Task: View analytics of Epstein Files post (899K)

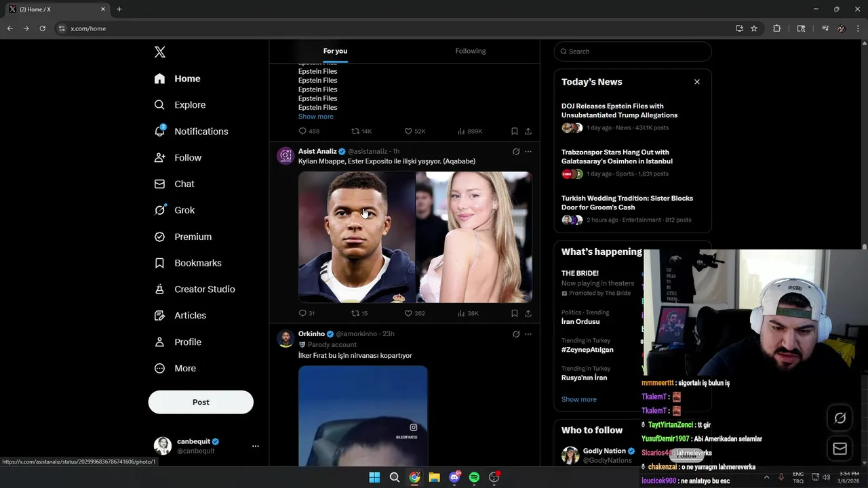Action: point(469,131)
